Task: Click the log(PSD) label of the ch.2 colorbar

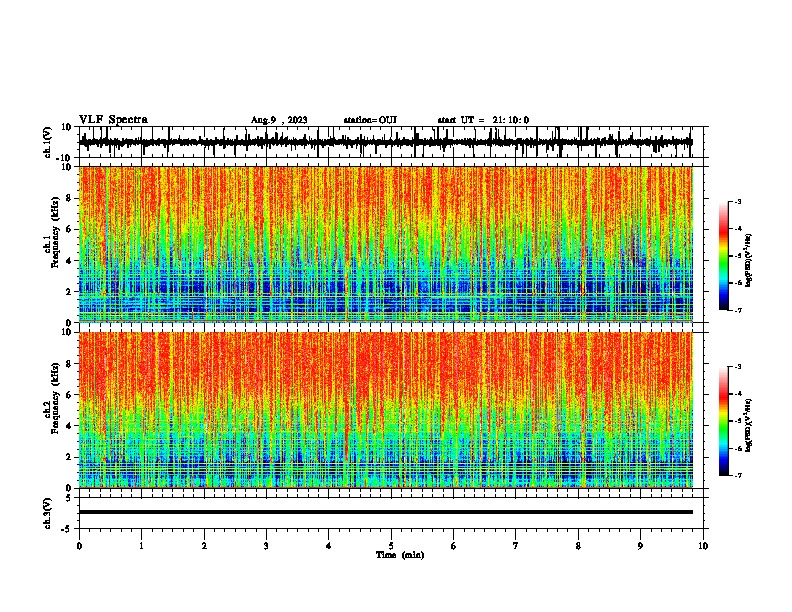Action: (x=749, y=425)
